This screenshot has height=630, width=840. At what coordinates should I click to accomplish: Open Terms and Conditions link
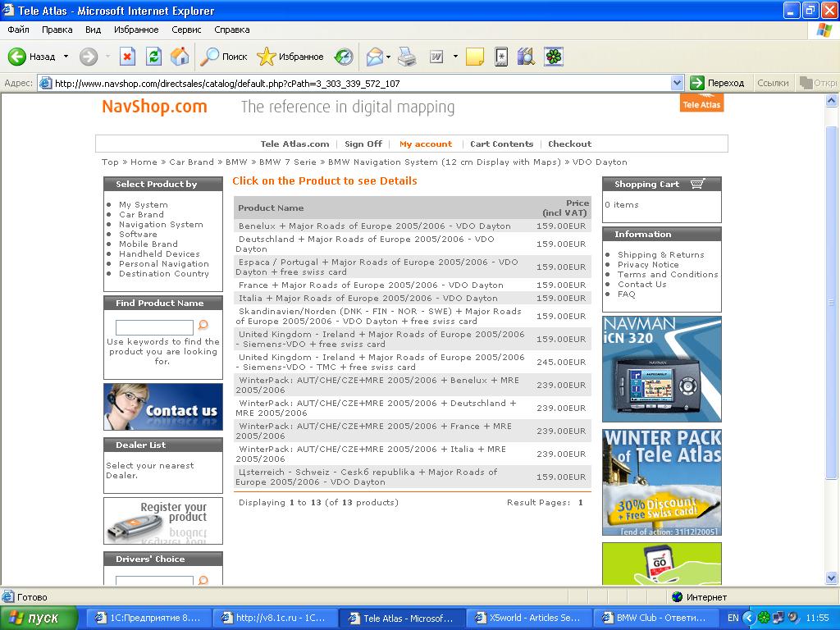[668, 274]
